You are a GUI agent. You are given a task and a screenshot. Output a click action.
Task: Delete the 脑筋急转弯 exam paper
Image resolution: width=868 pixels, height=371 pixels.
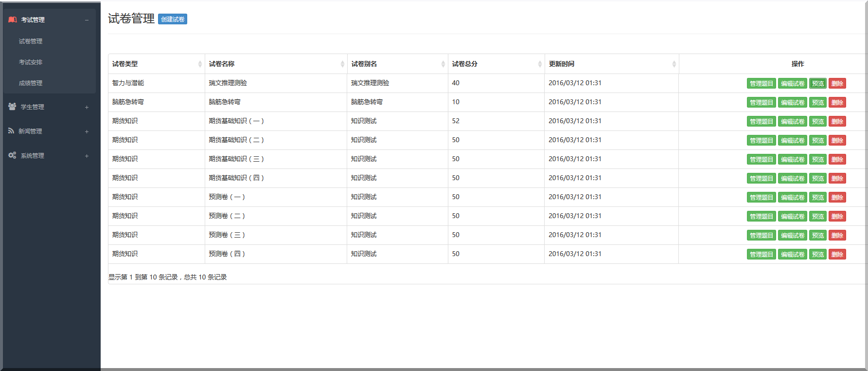click(837, 103)
